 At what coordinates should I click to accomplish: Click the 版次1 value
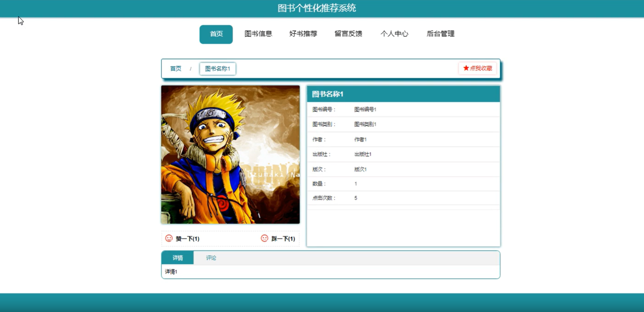[360, 169]
